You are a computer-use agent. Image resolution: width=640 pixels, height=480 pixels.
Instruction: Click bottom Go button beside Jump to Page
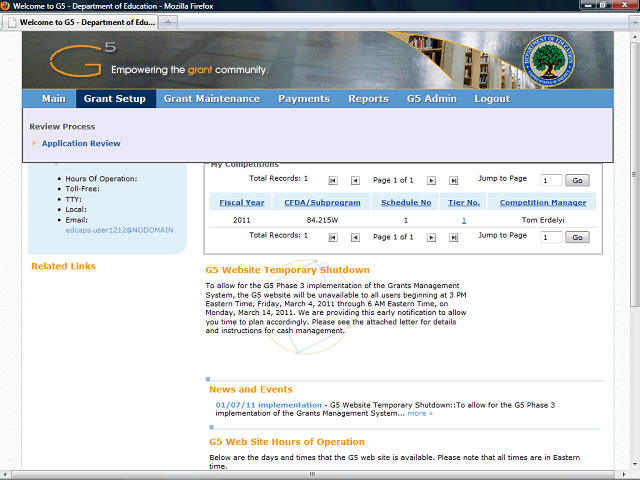click(577, 238)
